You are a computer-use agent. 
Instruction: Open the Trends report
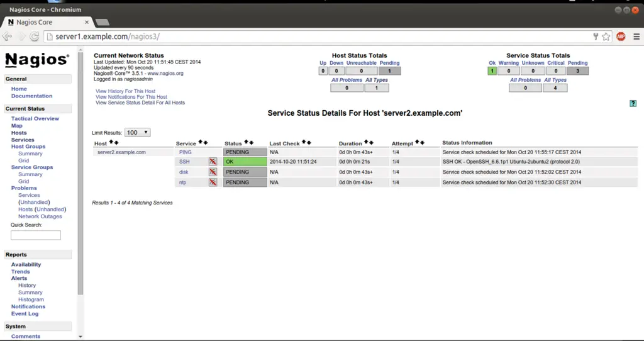(x=21, y=272)
